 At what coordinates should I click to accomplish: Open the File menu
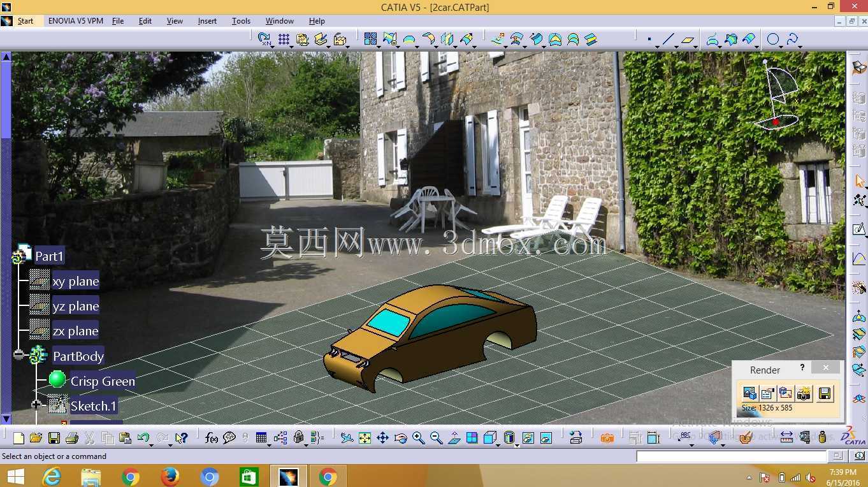pyautogui.click(x=118, y=21)
